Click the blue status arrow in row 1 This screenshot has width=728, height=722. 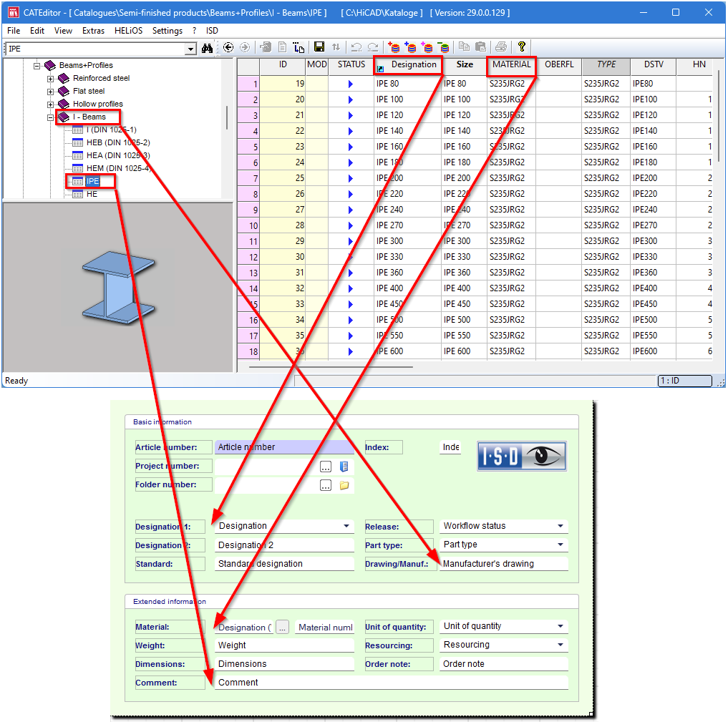point(351,84)
